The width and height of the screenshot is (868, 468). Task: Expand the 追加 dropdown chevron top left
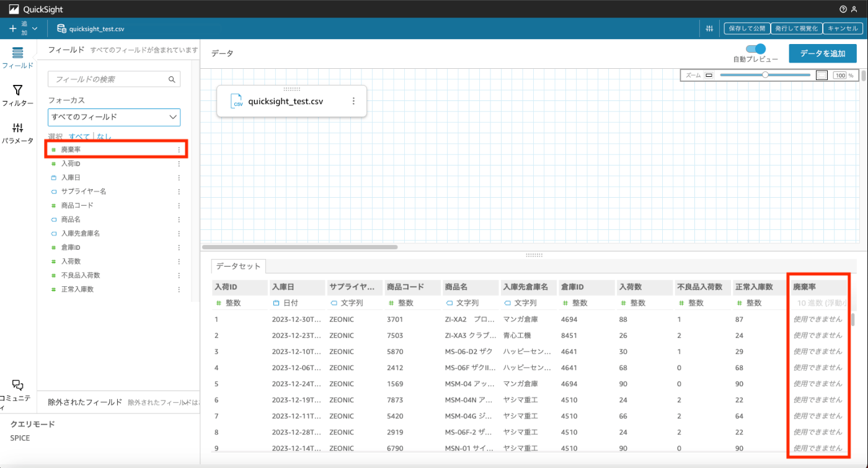pyautogui.click(x=35, y=28)
